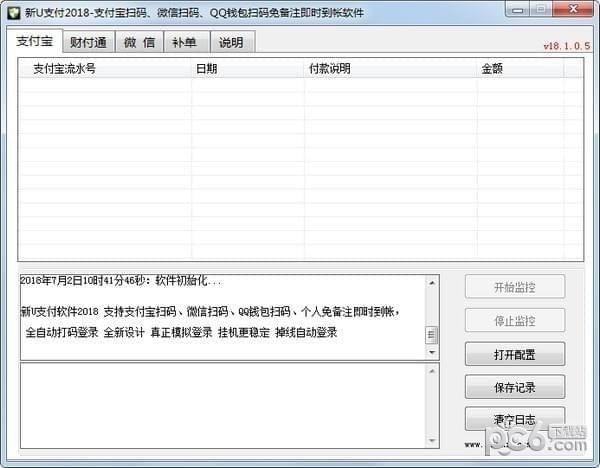Viewport: 600px width, 468px height.
Task: Click the 停止监控 button
Action: (x=514, y=321)
